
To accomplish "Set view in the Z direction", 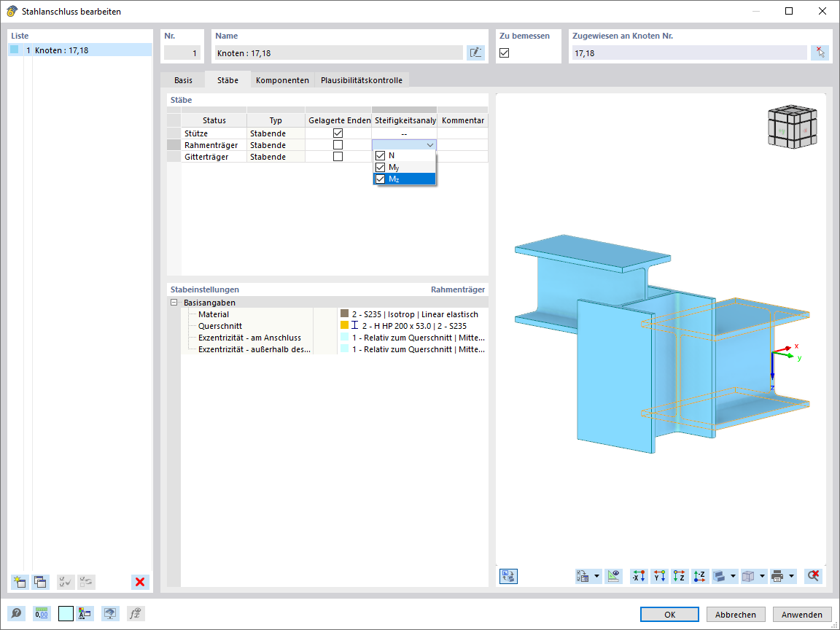I will coord(680,576).
